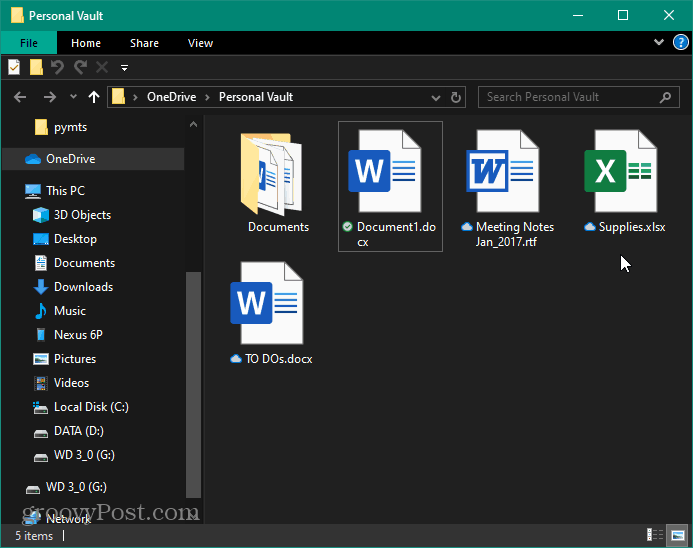Screen dimensions: 693x548
Task: Switch to Large icons view in status bar
Action: [x=678, y=535]
